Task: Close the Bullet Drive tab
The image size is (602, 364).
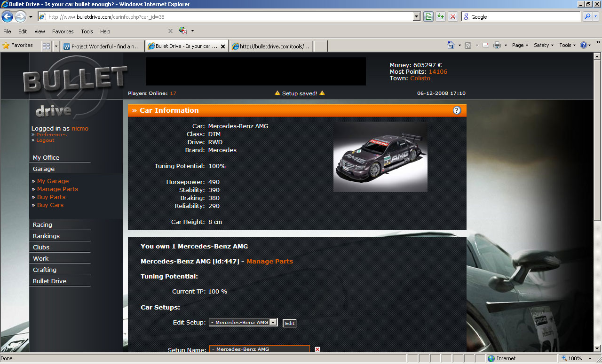Action: coord(223,46)
